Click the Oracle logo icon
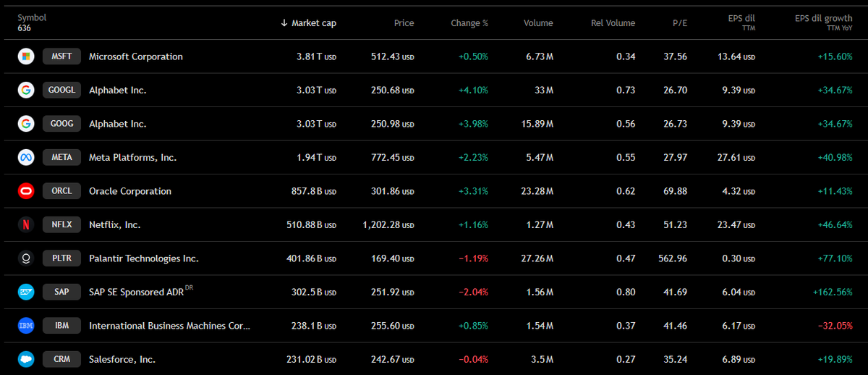 tap(26, 191)
